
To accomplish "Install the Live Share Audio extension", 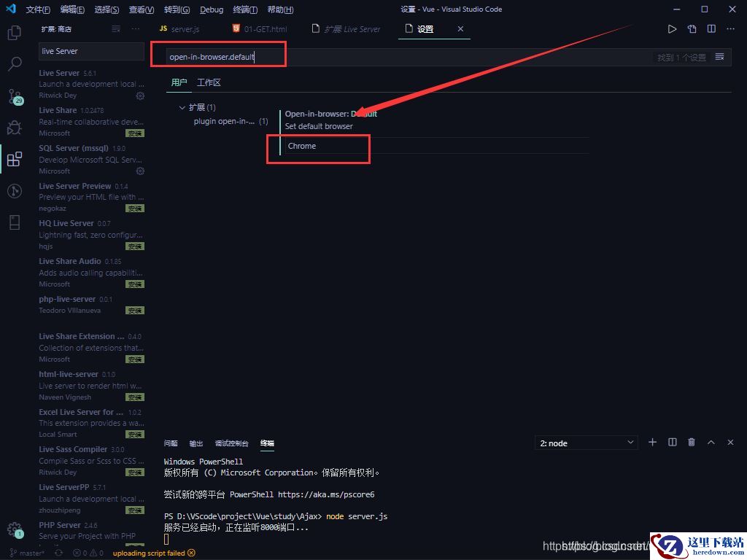I will pyautogui.click(x=135, y=284).
